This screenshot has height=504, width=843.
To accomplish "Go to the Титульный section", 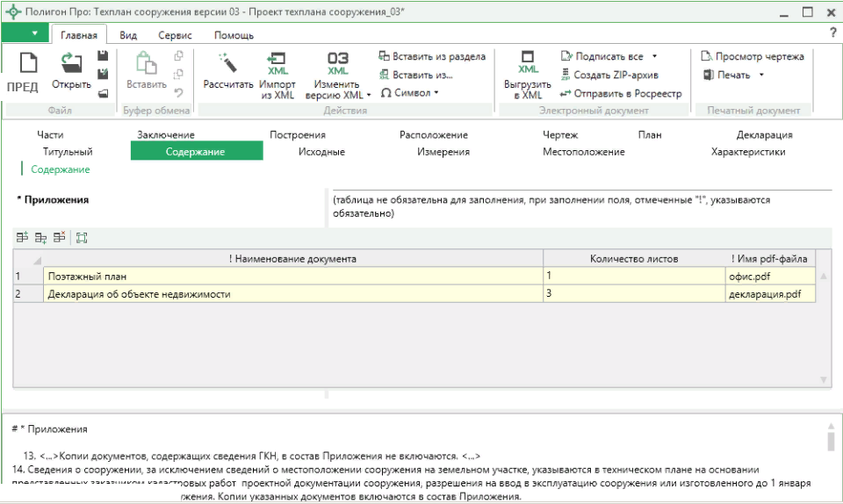I will [68, 152].
